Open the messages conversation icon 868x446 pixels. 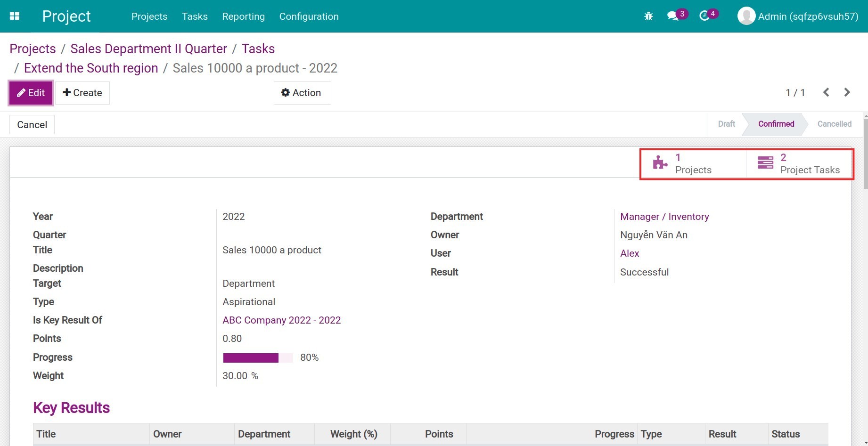[673, 16]
